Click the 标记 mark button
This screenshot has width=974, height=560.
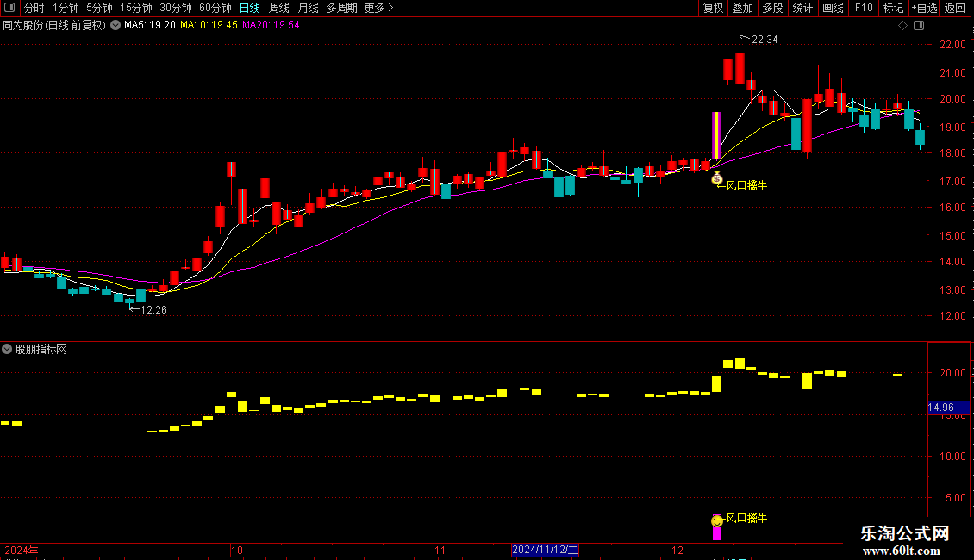click(x=893, y=8)
